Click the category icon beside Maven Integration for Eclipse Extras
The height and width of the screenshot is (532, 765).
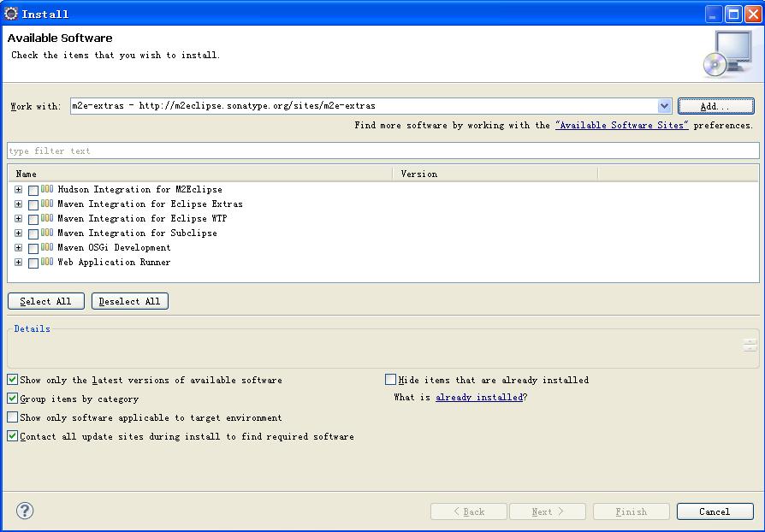pos(47,204)
